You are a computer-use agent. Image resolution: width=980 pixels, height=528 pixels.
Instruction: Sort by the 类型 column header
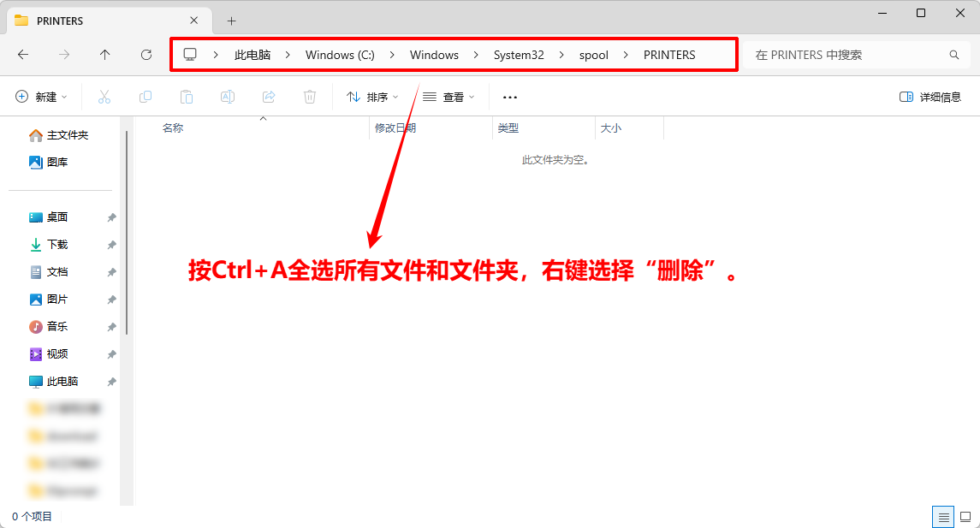[x=508, y=128]
